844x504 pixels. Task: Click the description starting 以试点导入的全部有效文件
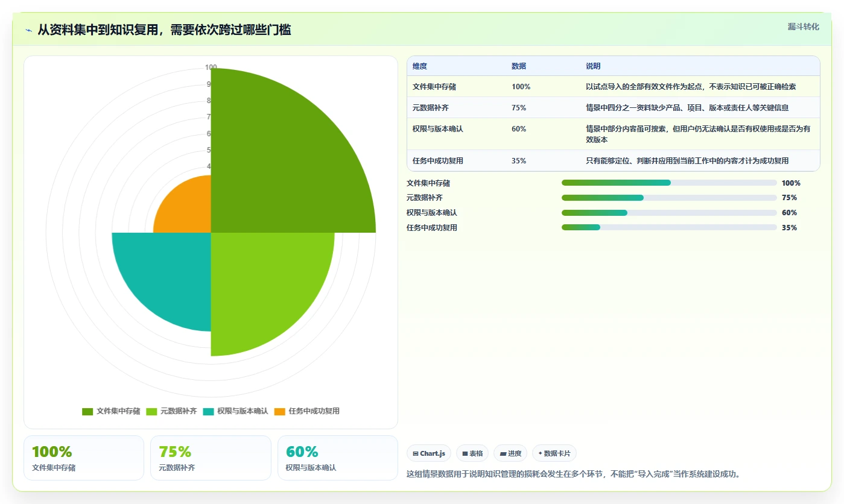pos(691,87)
